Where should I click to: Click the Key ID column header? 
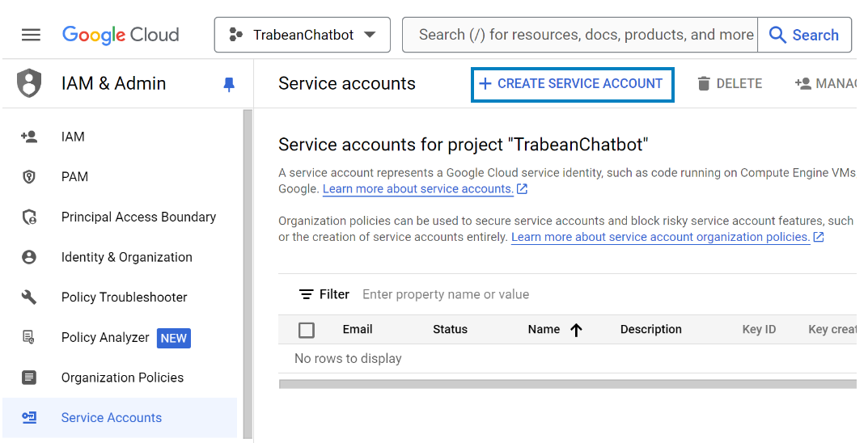(x=759, y=330)
